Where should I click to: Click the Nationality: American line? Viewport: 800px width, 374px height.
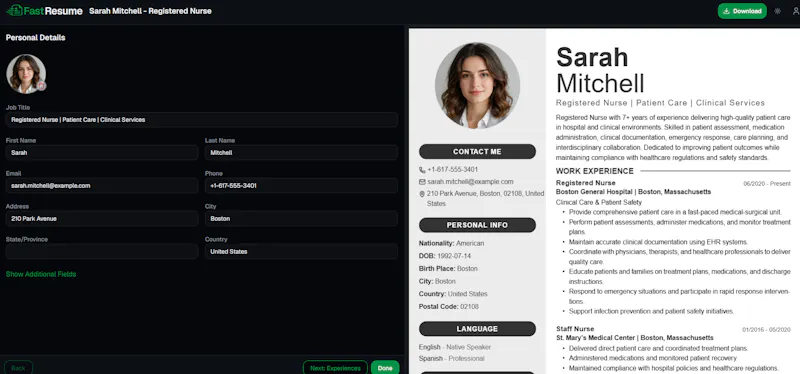[x=452, y=243]
